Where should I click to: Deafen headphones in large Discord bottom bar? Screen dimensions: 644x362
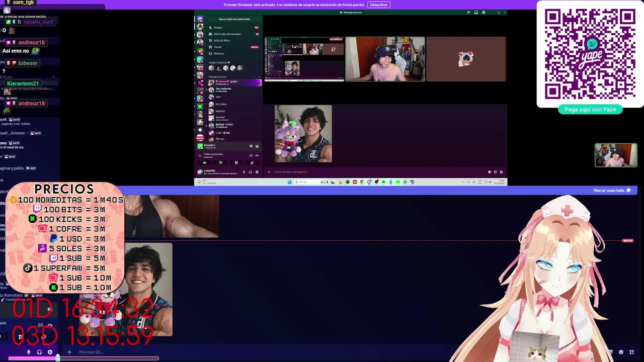pos(39,352)
